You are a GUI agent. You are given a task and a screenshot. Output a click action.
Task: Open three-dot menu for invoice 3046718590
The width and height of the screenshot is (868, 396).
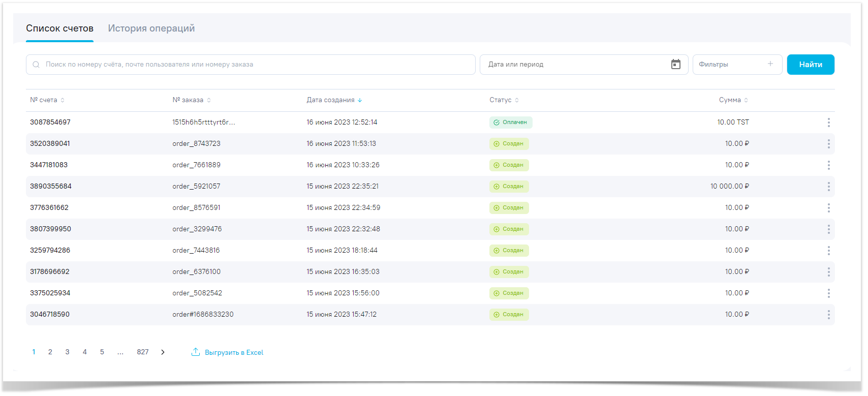click(828, 315)
